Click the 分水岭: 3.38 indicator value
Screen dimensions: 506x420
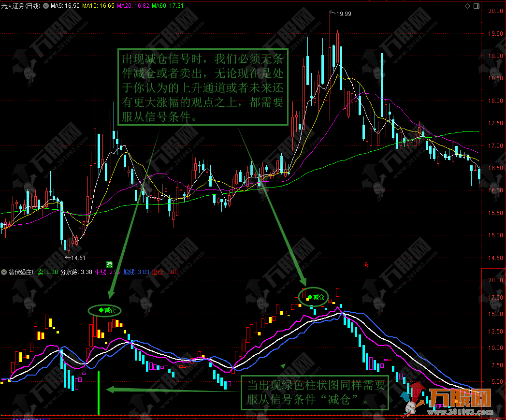76,272
